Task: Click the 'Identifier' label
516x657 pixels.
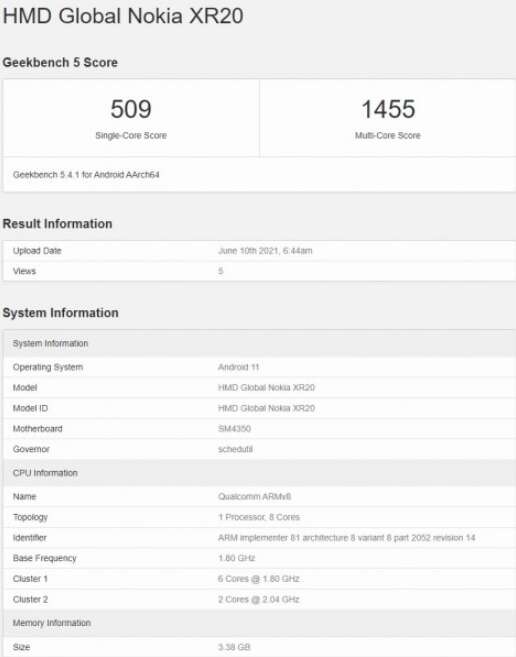Action: pyautogui.click(x=29, y=538)
